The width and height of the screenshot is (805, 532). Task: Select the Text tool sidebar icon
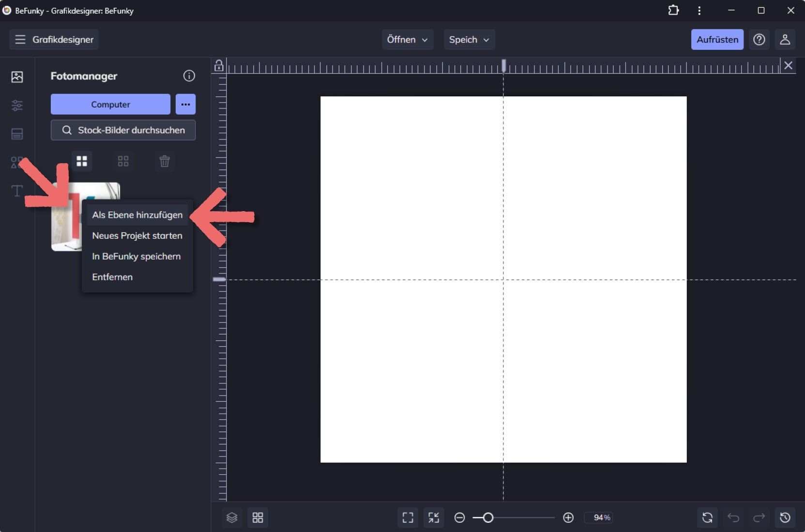[x=17, y=191]
